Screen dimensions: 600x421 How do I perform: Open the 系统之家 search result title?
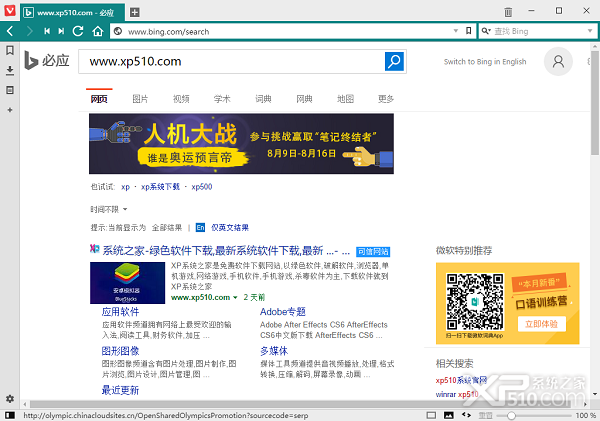(x=226, y=251)
